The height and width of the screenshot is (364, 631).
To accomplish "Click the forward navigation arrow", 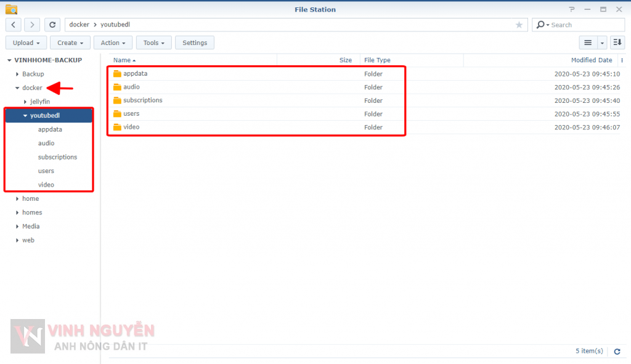I will tap(32, 25).
